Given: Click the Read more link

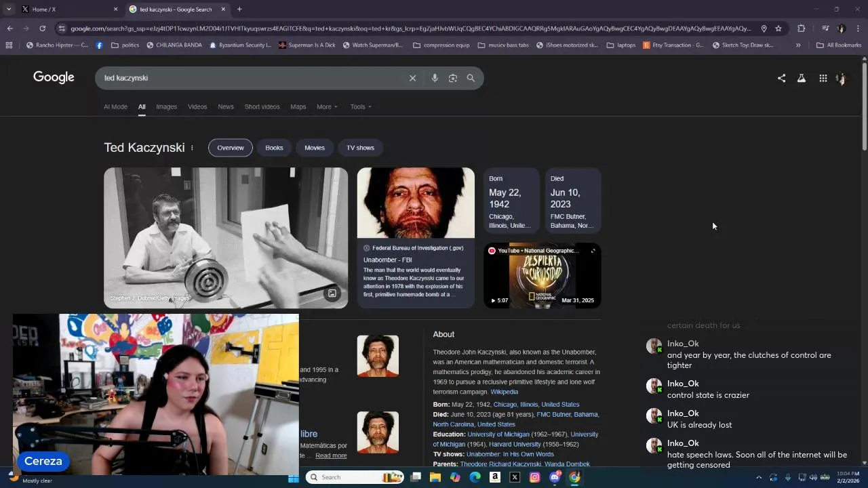Looking at the screenshot, I should tap(331, 455).
